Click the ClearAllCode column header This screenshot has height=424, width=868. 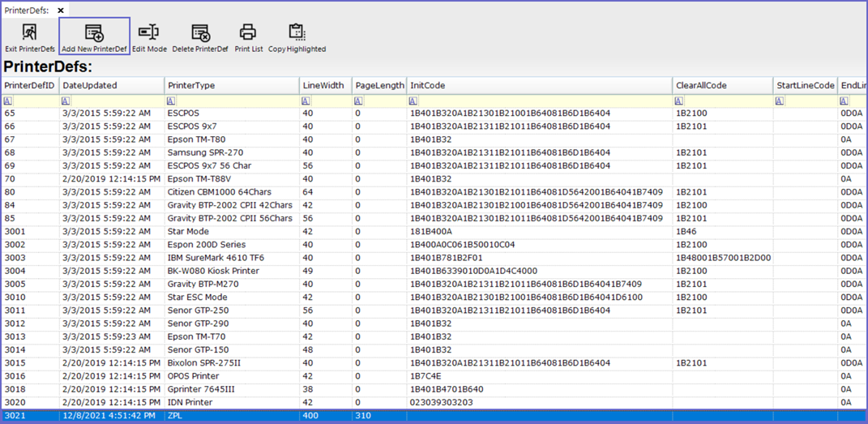[x=702, y=85]
